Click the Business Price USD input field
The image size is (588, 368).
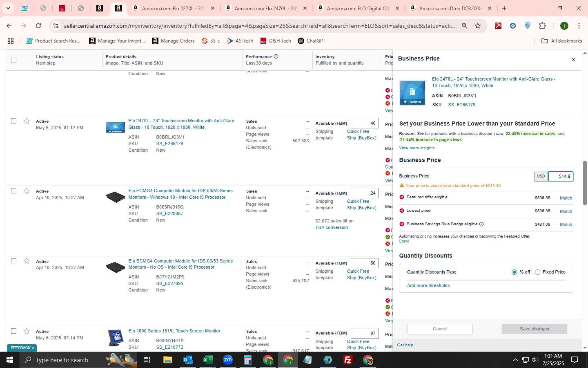point(560,176)
